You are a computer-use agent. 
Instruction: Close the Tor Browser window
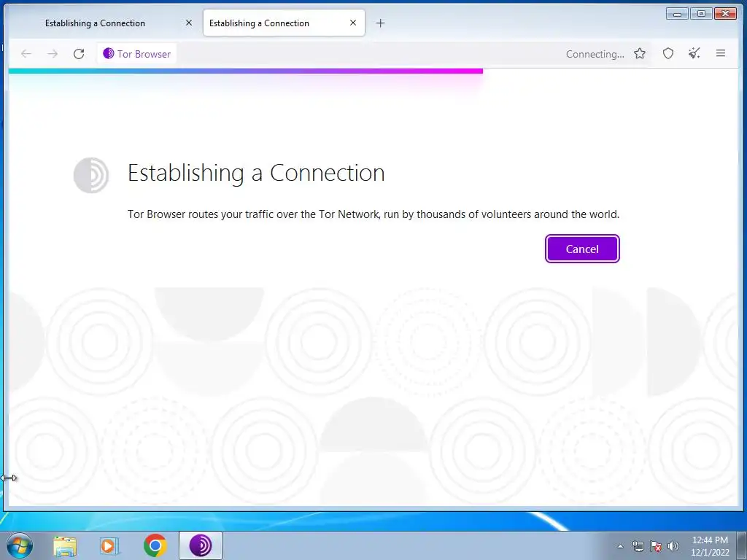726,14
